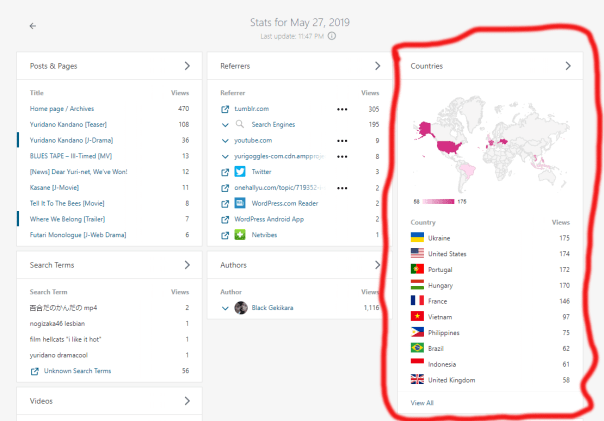Screen dimensions: 604x421
Task: Go back using the back arrow
Action: pos(33,25)
